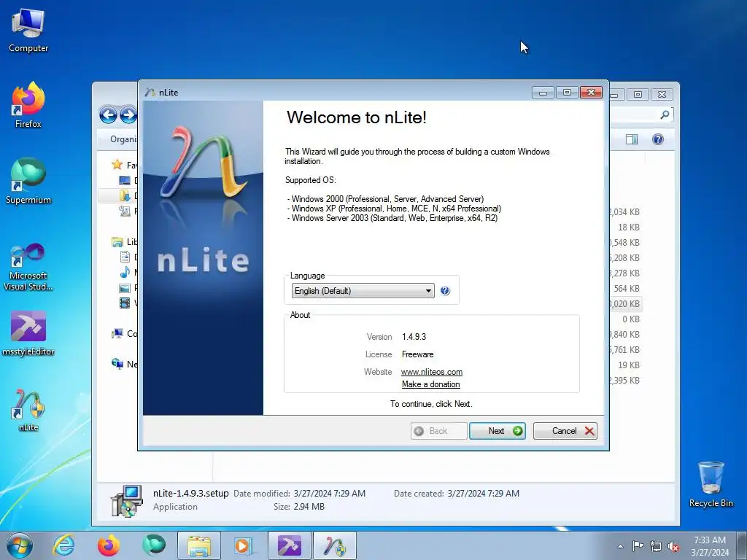Image resolution: width=747 pixels, height=560 pixels.
Task: Click Show desktop button at taskbar end
Action: (x=742, y=546)
